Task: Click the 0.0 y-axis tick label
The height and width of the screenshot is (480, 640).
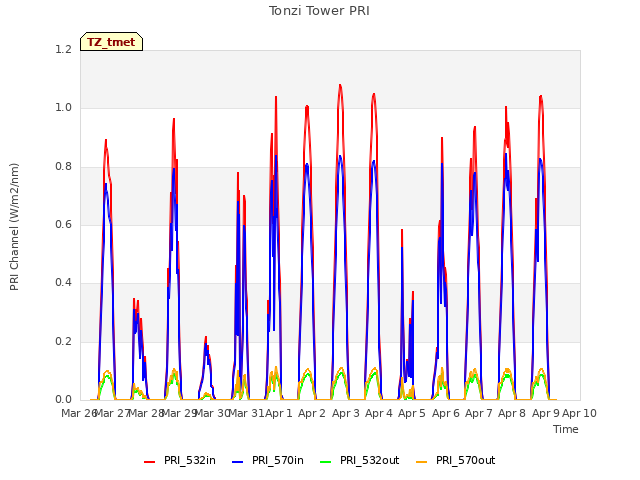Action: point(63,399)
